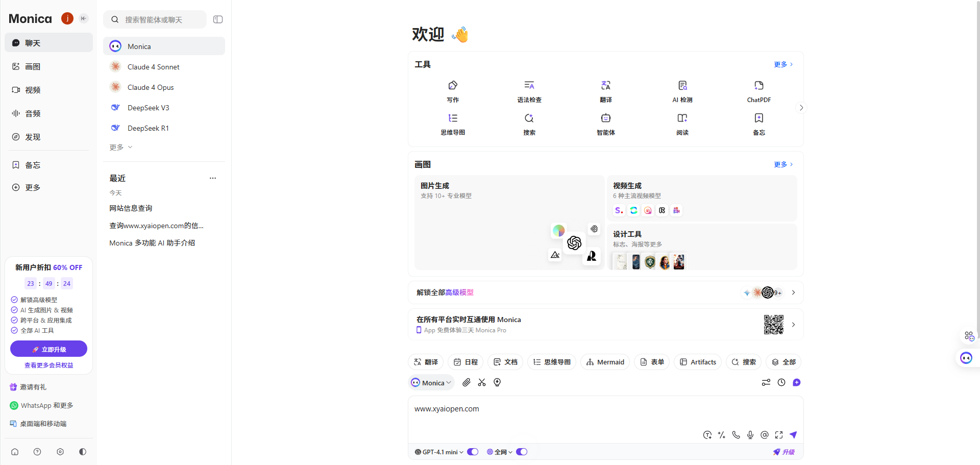Open the 阅读 reading tool

[682, 124]
